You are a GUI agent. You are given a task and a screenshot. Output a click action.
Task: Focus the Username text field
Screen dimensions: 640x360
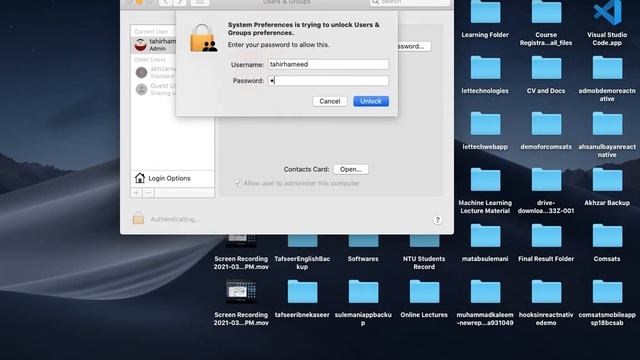(x=328, y=64)
